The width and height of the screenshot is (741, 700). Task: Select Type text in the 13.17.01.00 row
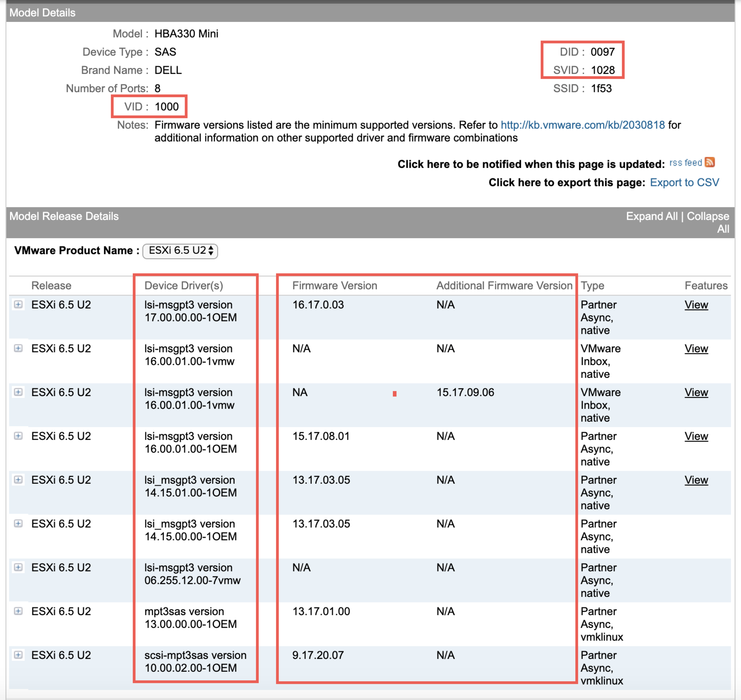(x=601, y=624)
